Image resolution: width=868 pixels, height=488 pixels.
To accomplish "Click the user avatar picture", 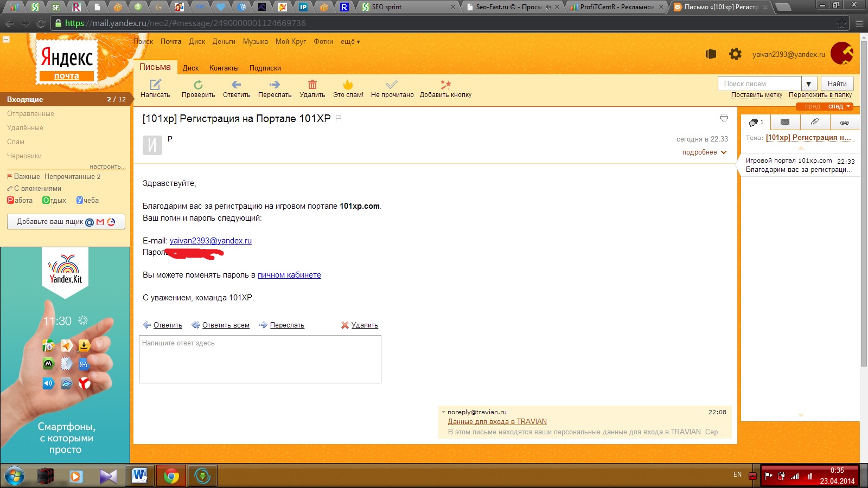I will [842, 53].
